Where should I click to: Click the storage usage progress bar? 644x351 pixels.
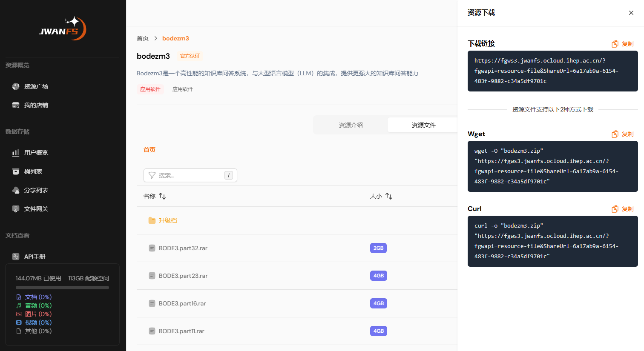(62, 288)
